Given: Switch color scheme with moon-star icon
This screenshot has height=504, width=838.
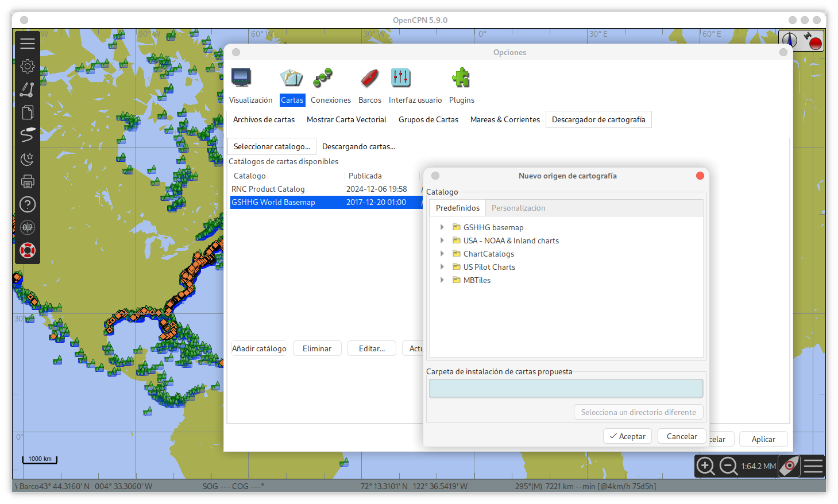Looking at the screenshot, I should tap(28, 158).
